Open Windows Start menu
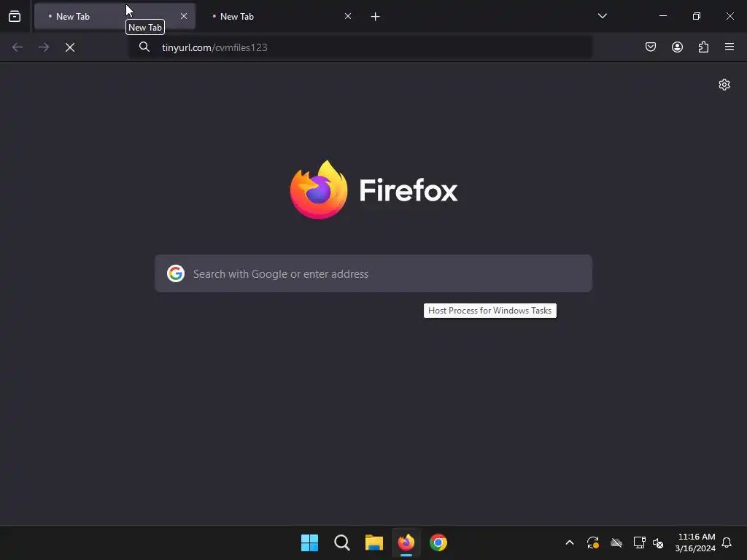747x560 pixels. 309,542
